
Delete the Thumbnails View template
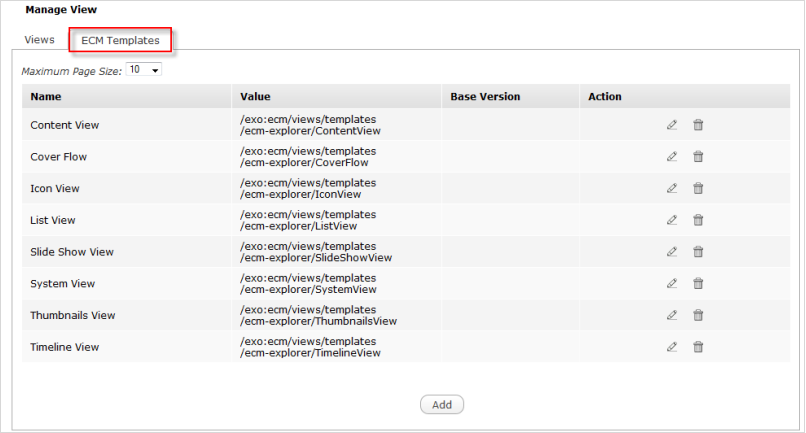698,315
